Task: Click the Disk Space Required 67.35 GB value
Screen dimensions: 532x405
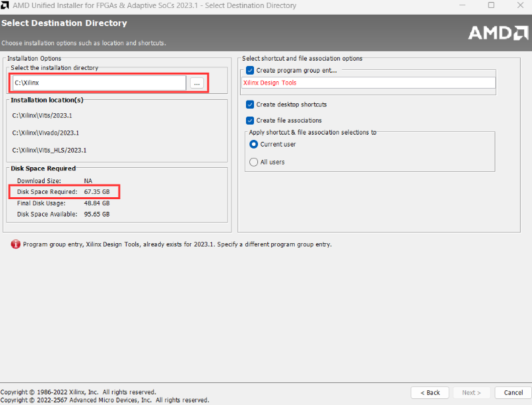Action: pyautogui.click(x=97, y=192)
